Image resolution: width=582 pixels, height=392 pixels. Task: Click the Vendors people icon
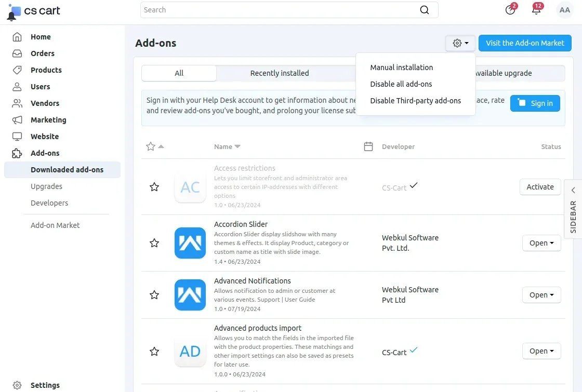pyautogui.click(x=17, y=103)
